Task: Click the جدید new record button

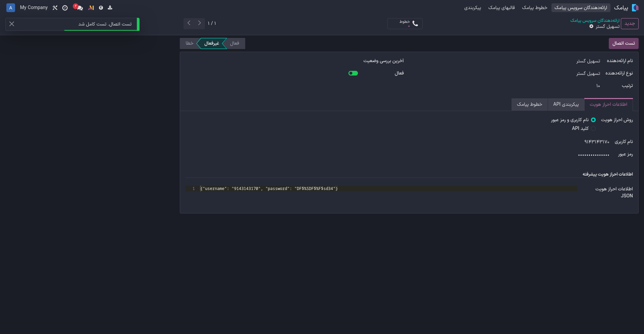Action: (x=629, y=23)
